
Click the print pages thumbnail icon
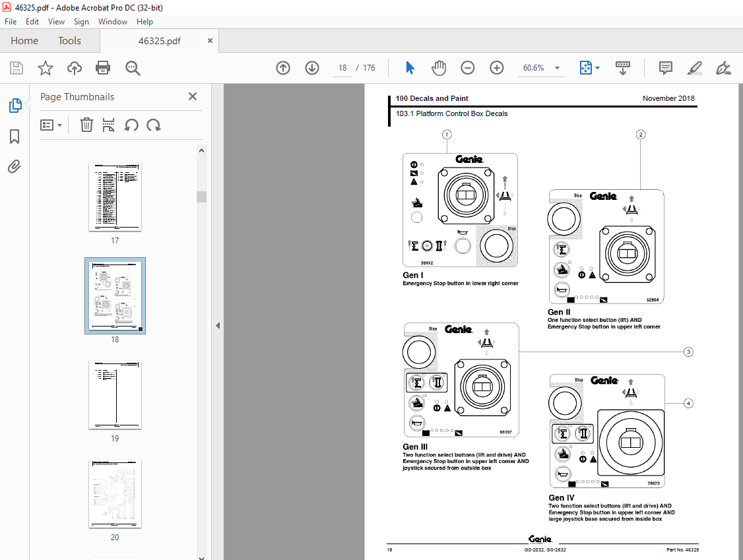pyautogui.click(x=108, y=125)
